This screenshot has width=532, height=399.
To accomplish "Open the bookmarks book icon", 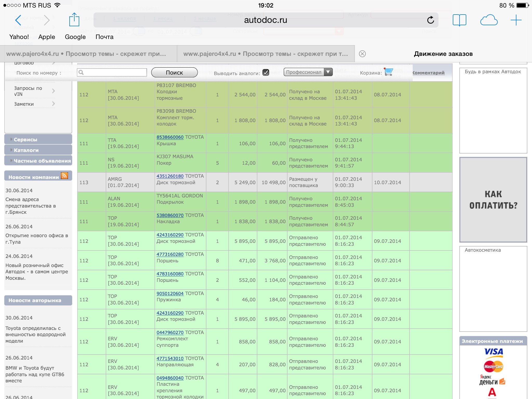I will point(459,20).
